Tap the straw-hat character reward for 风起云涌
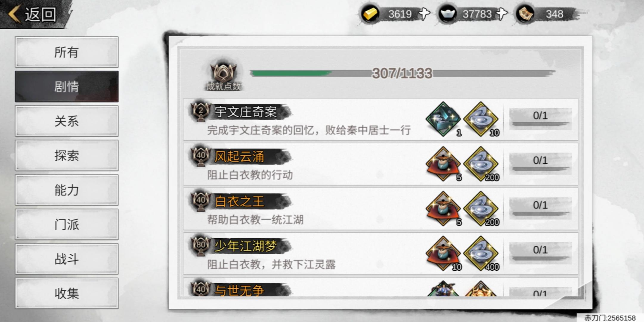644x322 pixels. click(x=443, y=164)
